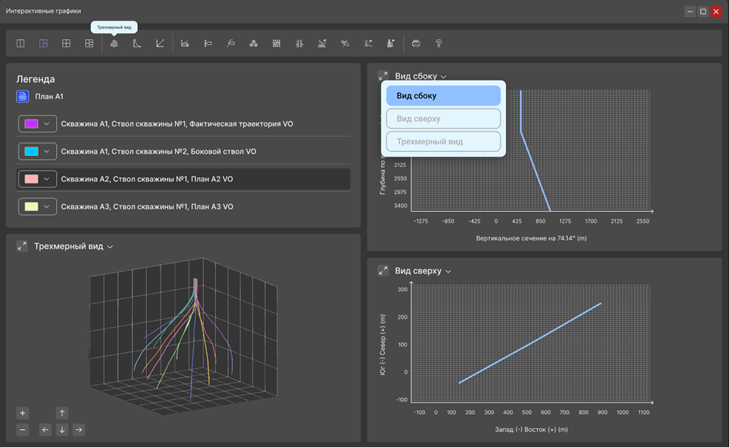Minimize the Интерактивные графики window

(690, 11)
